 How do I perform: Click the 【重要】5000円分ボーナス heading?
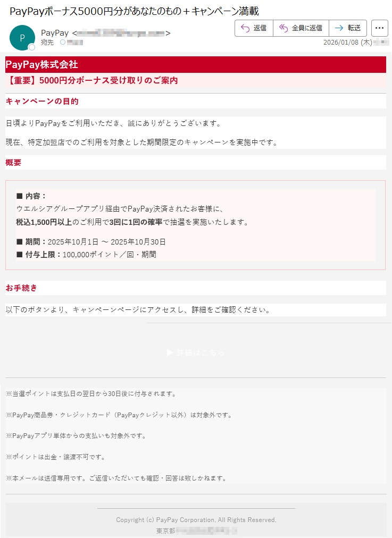92,81
